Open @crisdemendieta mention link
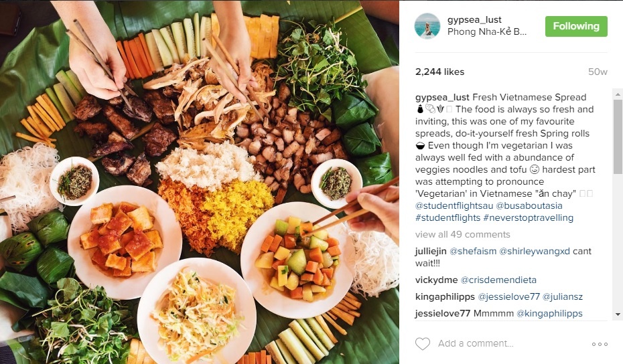 point(498,280)
